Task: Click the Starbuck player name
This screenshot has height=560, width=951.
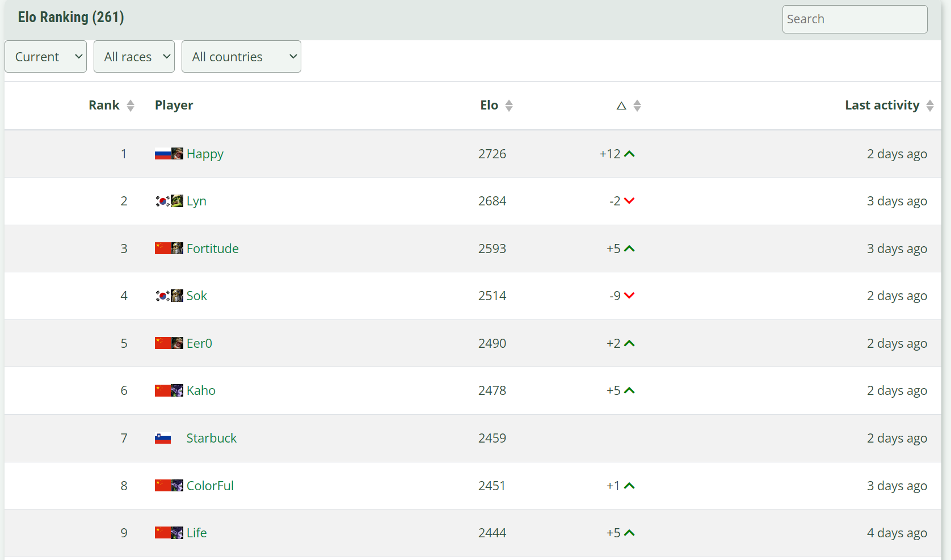Action: (x=211, y=438)
